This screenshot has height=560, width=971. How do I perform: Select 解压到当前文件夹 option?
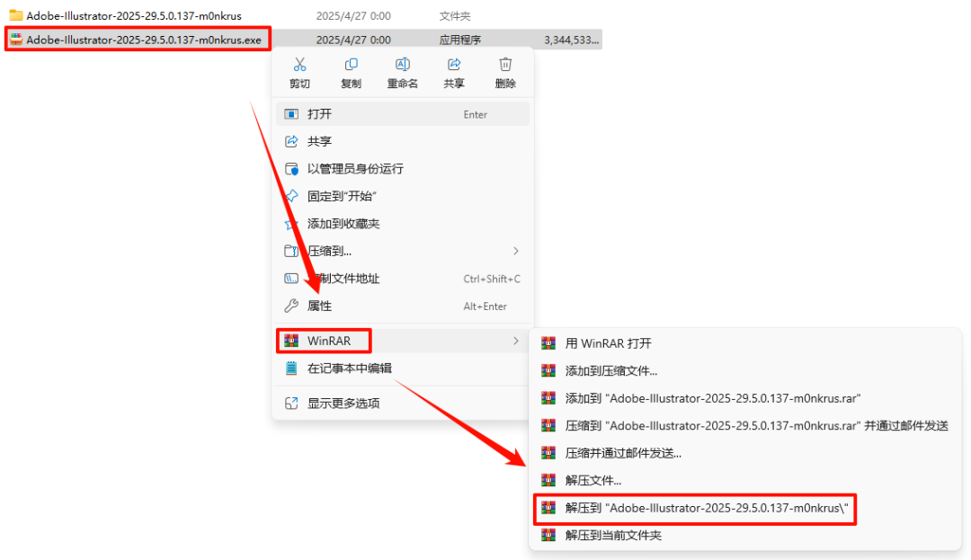745,535
